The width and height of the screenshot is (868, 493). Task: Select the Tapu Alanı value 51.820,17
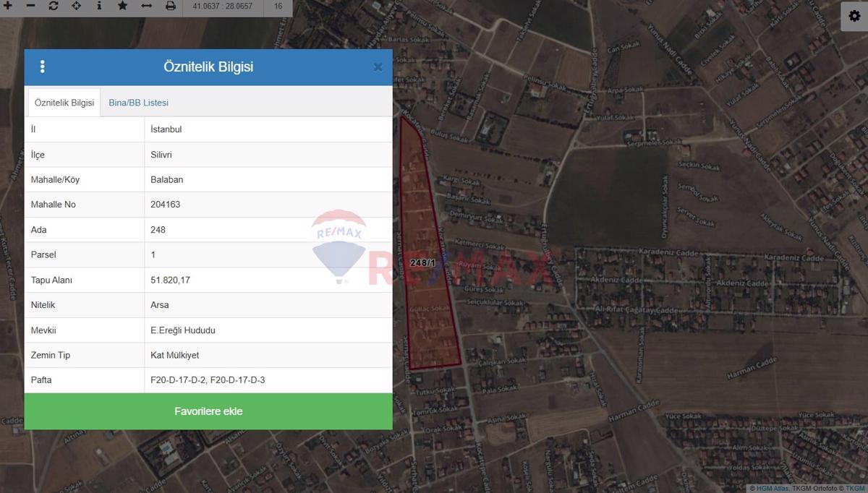[x=169, y=280]
